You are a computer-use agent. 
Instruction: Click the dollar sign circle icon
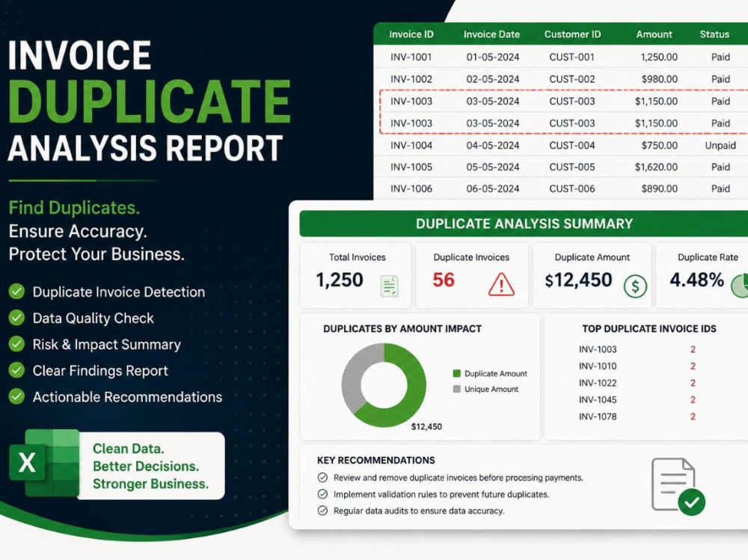(x=635, y=286)
